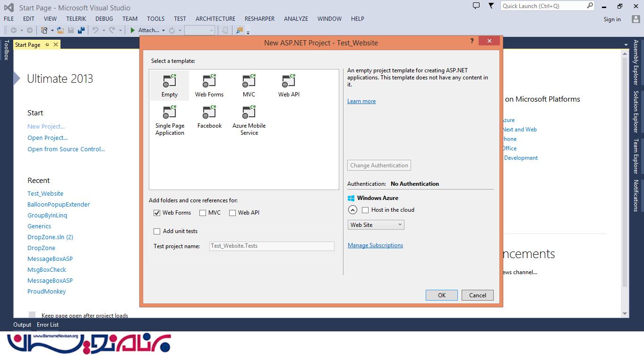644x355 pixels.
Task: Click the OK button
Action: (x=441, y=295)
